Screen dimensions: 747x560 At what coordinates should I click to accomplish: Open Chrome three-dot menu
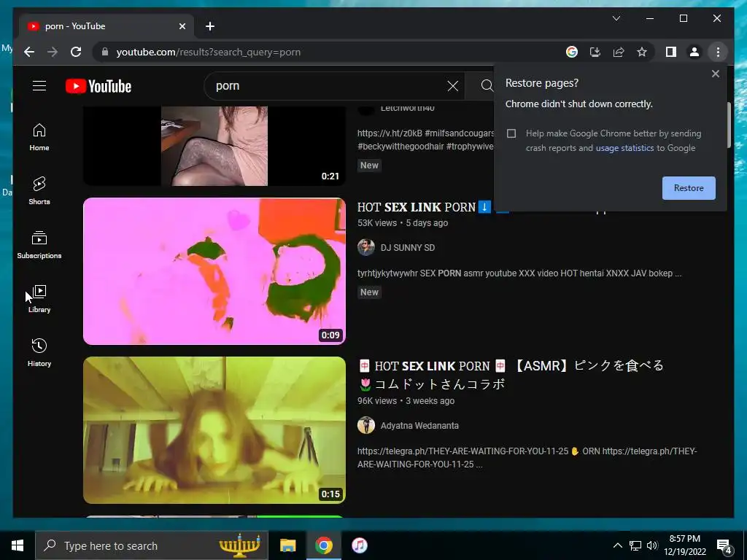[718, 52]
